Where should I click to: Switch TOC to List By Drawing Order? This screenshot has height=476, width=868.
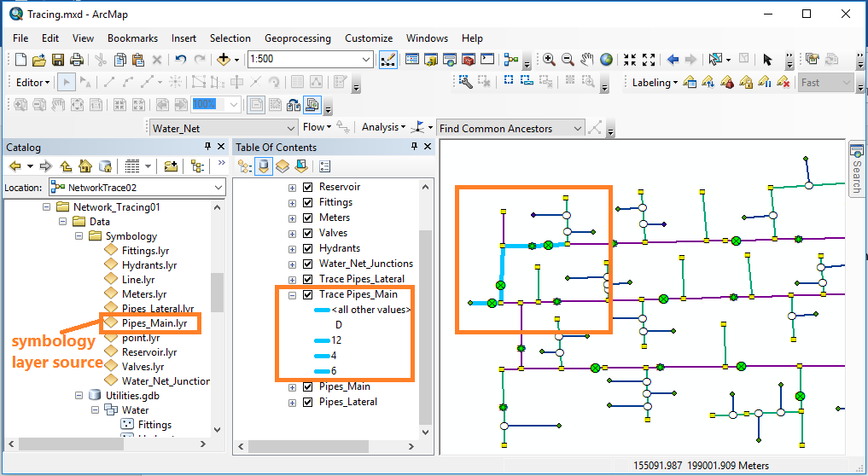point(245,166)
